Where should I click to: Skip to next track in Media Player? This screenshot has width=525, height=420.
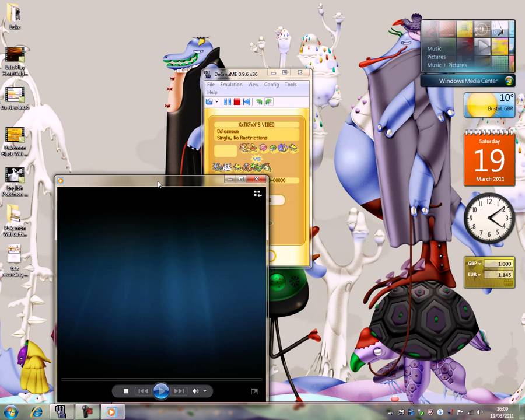point(179,391)
